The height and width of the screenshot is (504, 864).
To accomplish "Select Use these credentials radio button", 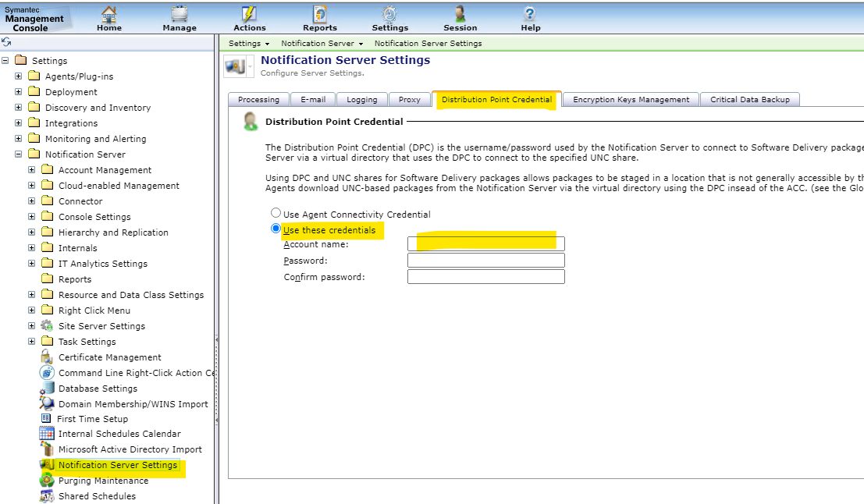I will pyautogui.click(x=276, y=229).
